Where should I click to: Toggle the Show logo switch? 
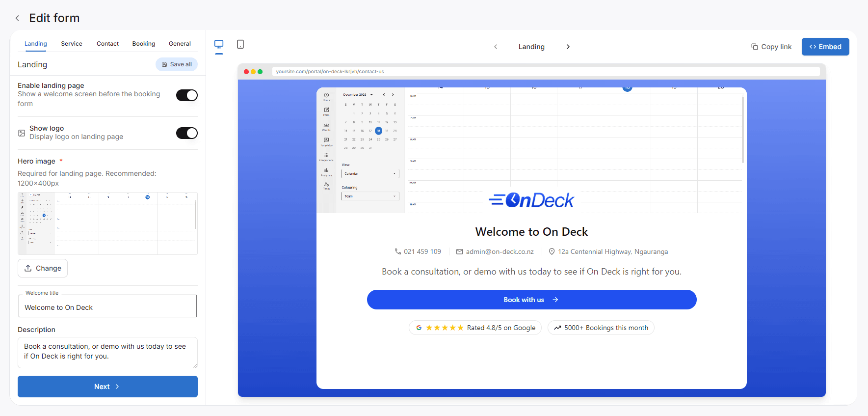click(187, 133)
